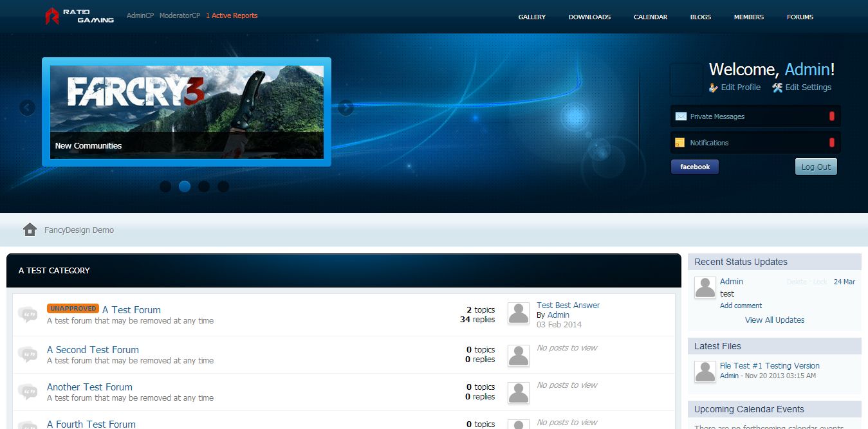The image size is (868, 429).
Task: Open Private Messages
Action: click(755, 116)
